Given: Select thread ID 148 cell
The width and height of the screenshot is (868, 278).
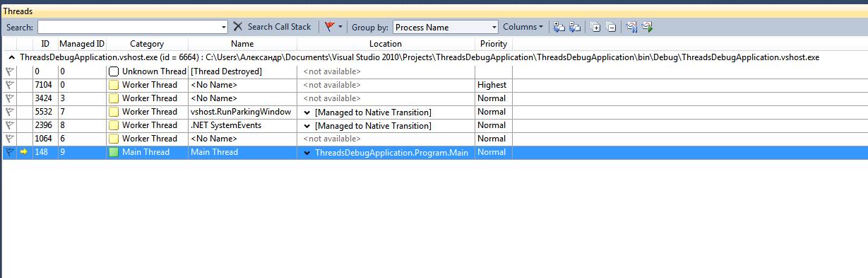Looking at the screenshot, I should [45, 152].
